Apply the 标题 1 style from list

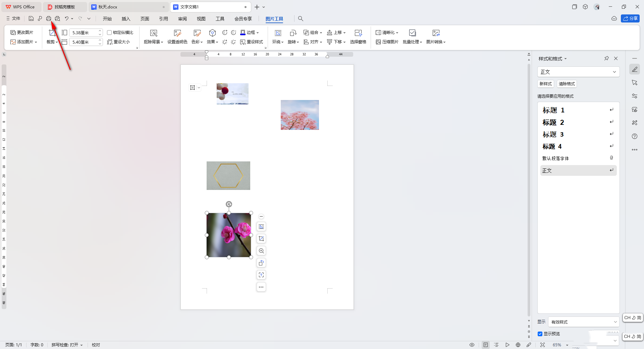578,110
